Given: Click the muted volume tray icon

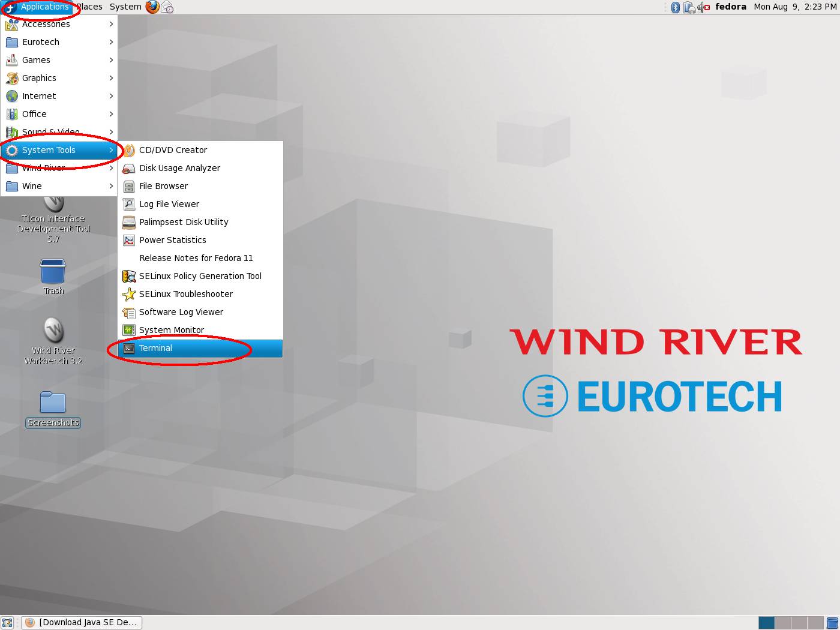Looking at the screenshot, I should point(704,7).
